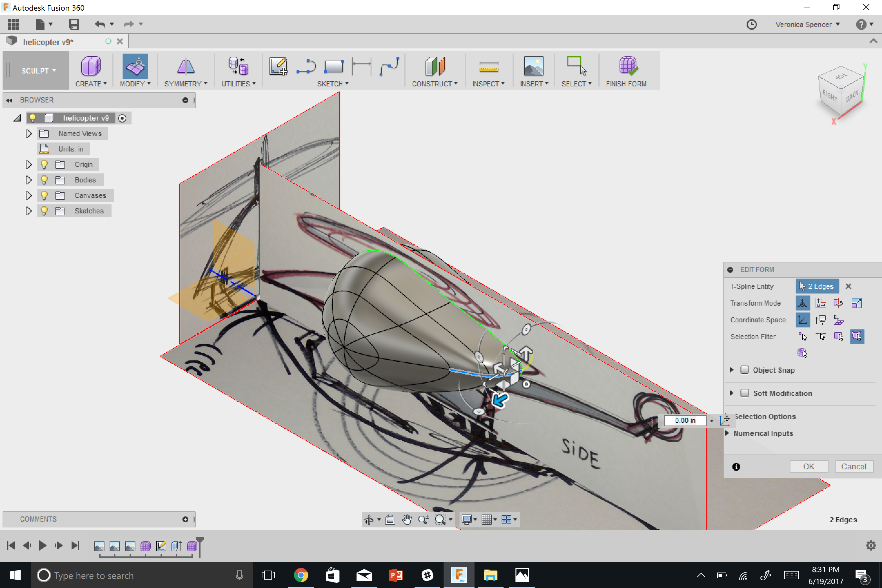Check the Soft Modification checkbox
Viewport: 882px width, 588px height.
tap(744, 393)
